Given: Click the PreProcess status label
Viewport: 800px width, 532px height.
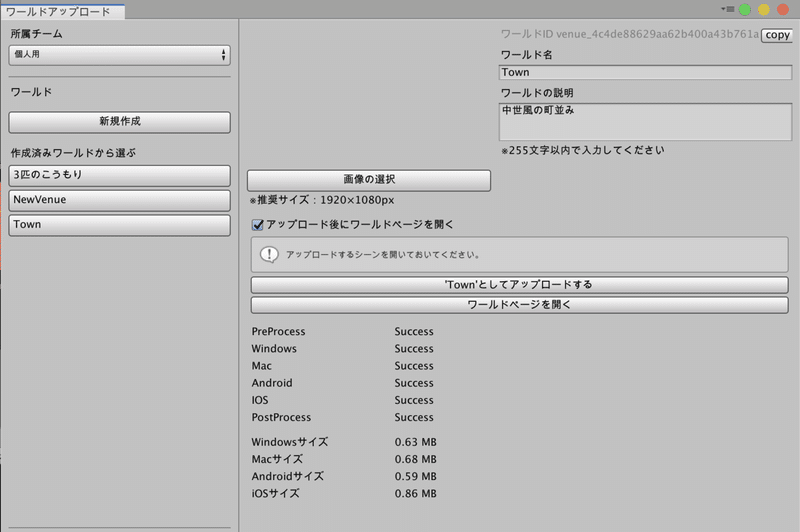Looking at the screenshot, I should point(278,332).
